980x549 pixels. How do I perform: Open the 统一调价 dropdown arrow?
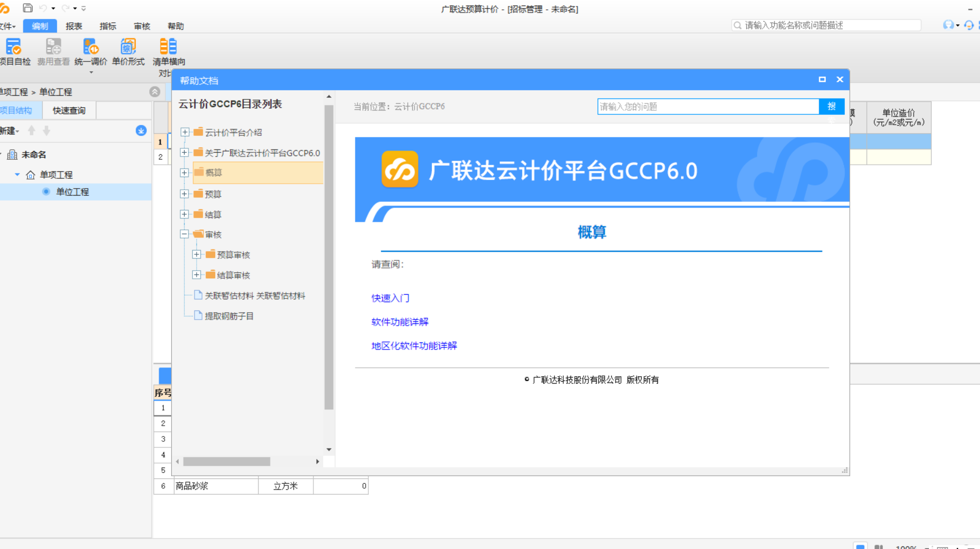click(91, 72)
